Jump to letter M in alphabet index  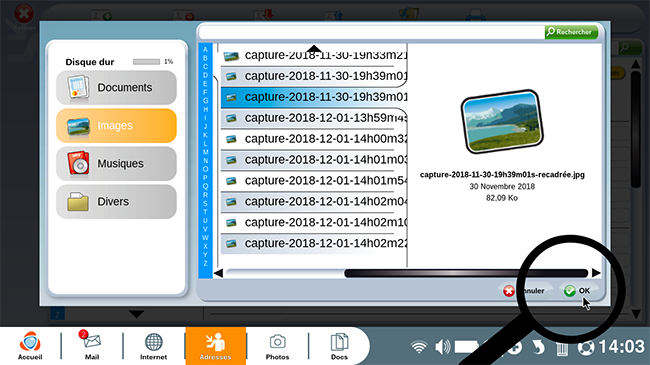[x=205, y=152]
